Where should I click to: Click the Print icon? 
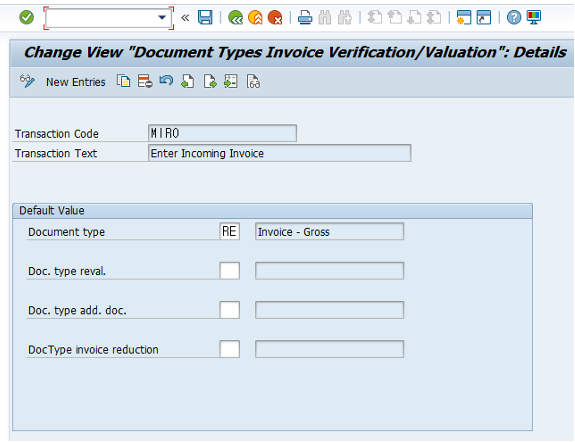(305, 17)
